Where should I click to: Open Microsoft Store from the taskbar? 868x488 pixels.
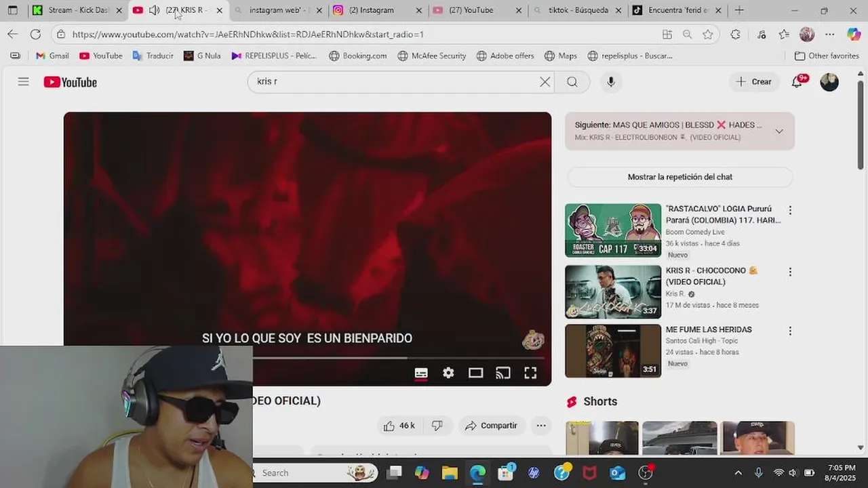click(x=505, y=472)
